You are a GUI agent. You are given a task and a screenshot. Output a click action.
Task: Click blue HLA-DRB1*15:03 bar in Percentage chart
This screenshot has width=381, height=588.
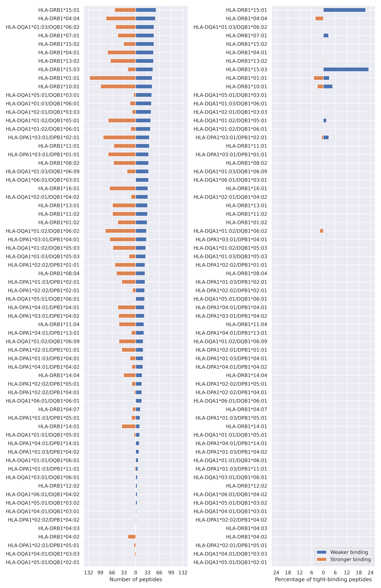346,69
